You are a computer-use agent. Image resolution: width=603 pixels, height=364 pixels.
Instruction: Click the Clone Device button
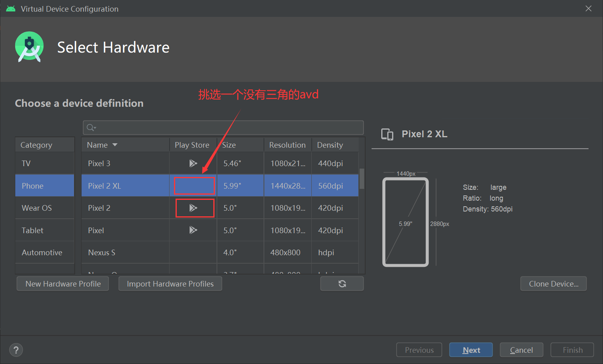click(554, 284)
